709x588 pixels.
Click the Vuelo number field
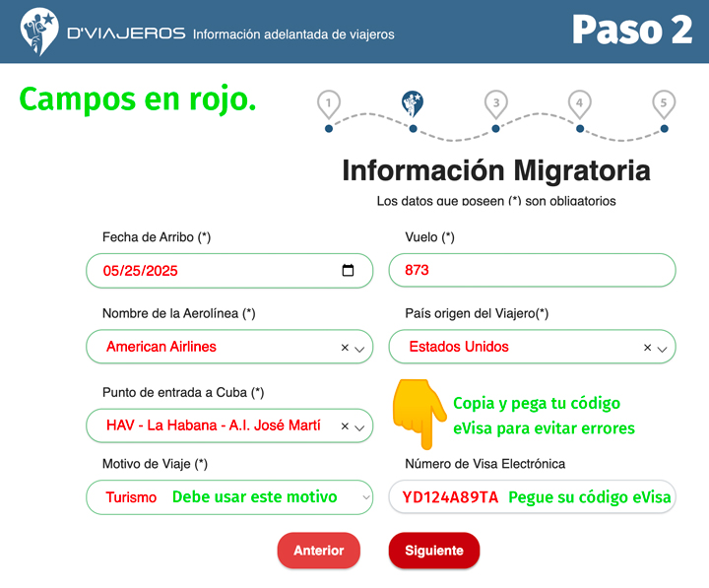tap(532, 270)
